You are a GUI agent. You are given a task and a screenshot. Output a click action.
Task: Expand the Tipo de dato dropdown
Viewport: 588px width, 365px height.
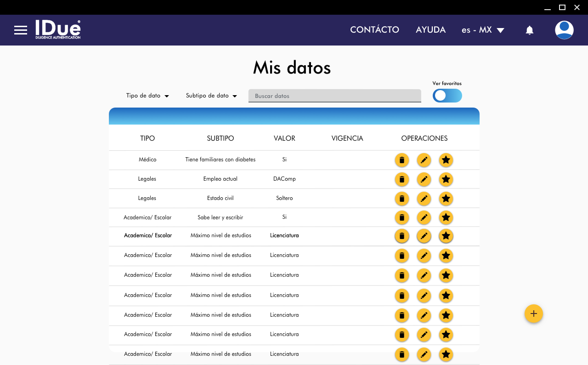[x=147, y=96]
